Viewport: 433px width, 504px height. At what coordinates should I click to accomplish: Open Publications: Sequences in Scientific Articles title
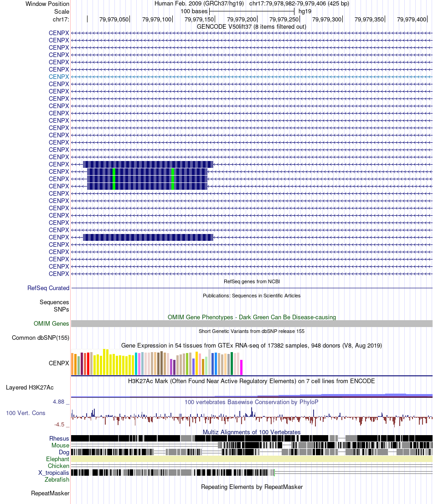(252, 296)
